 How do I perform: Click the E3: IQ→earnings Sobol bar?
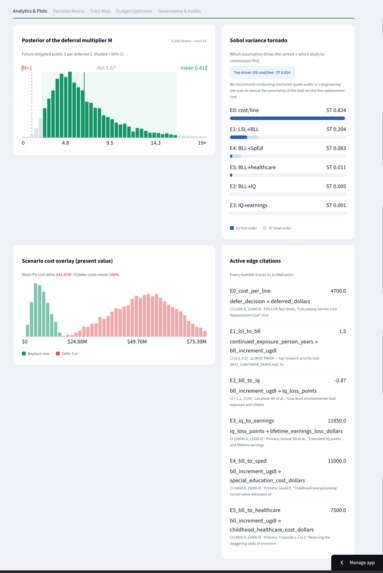[x=288, y=213]
